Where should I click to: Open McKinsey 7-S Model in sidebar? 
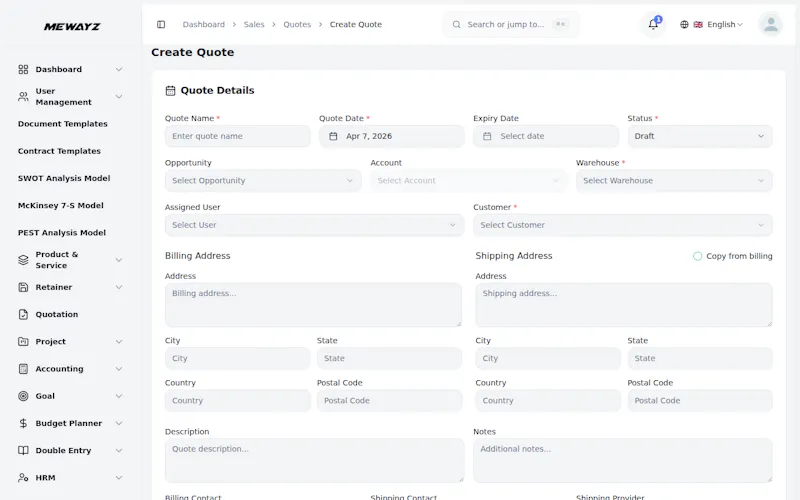61,206
